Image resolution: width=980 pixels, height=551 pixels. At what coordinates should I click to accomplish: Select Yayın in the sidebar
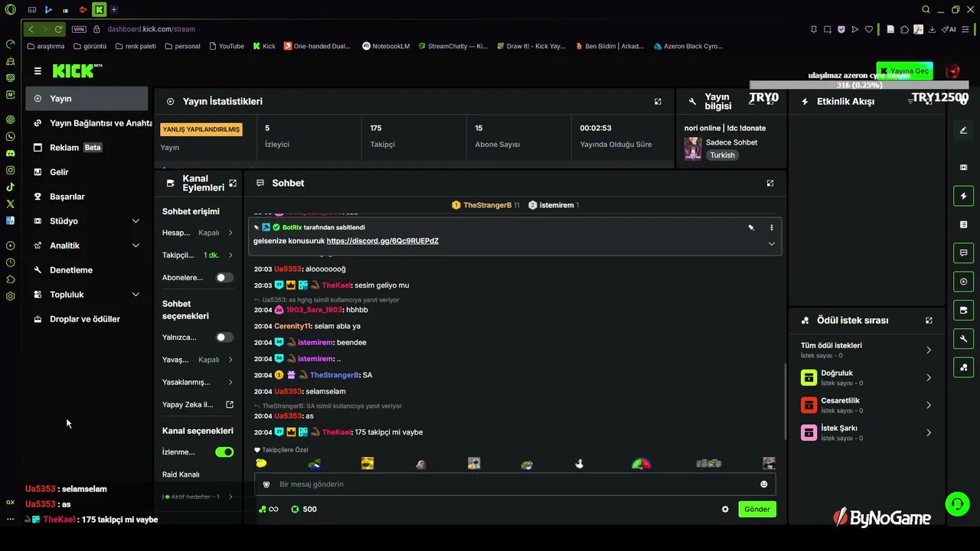87,99
